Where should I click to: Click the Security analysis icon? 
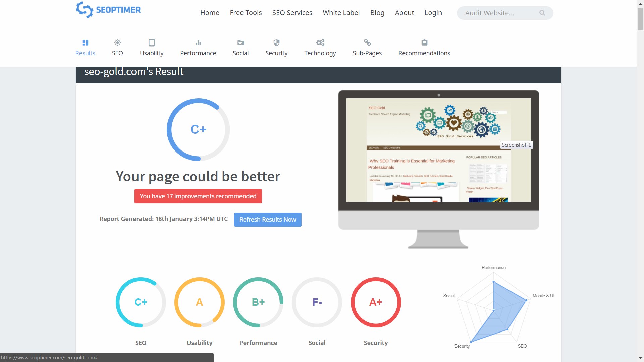(x=276, y=43)
